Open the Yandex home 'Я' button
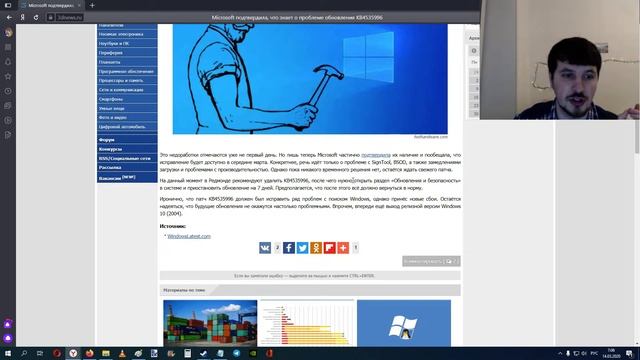The width and height of the screenshot is (640, 360). (x=22, y=18)
